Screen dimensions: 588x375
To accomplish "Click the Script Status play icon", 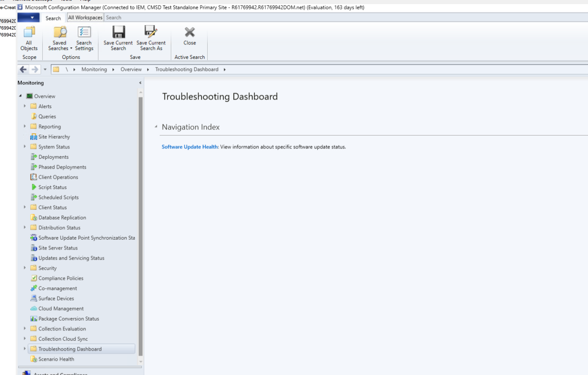I will click(x=34, y=187).
